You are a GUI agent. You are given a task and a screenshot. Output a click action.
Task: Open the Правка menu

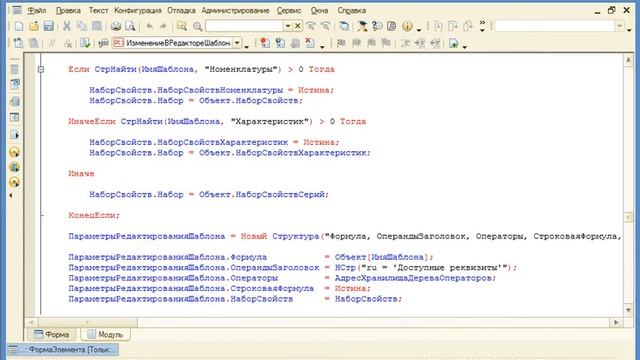tap(68, 11)
